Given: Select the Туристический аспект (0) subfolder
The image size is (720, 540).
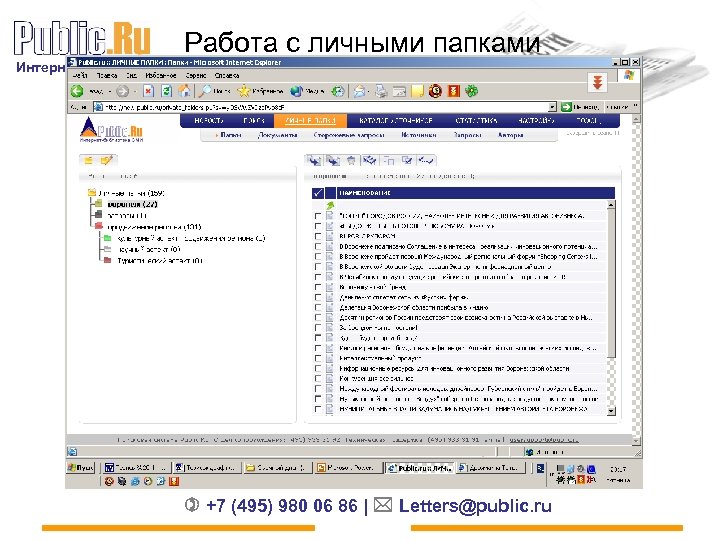Looking at the screenshot, I should tap(154, 261).
